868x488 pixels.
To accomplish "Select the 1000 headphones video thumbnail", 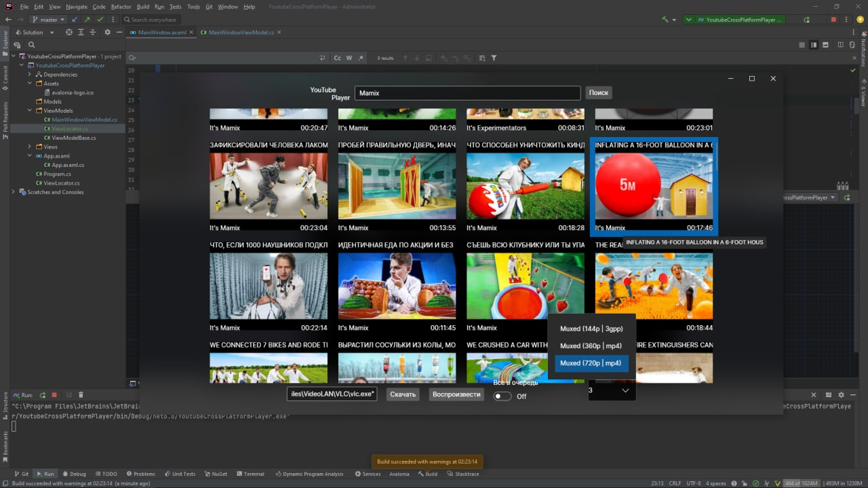I will click(269, 286).
